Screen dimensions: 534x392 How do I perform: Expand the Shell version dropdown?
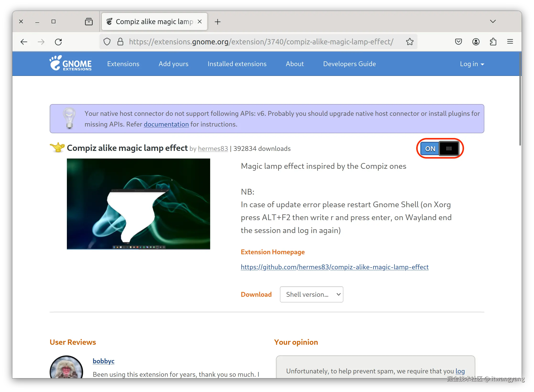pyautogui.click(x=311, y=294)
